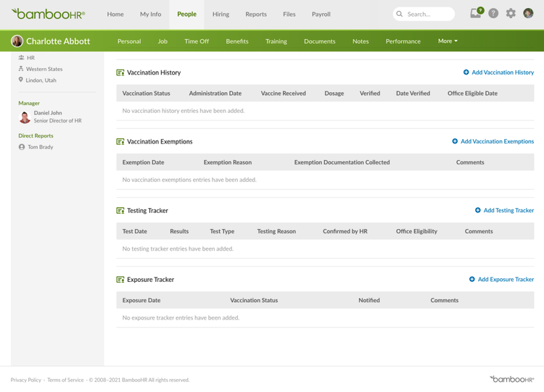Open the notifications inbox icon
This screenshot has height=392, width=544.
[476, 13]
